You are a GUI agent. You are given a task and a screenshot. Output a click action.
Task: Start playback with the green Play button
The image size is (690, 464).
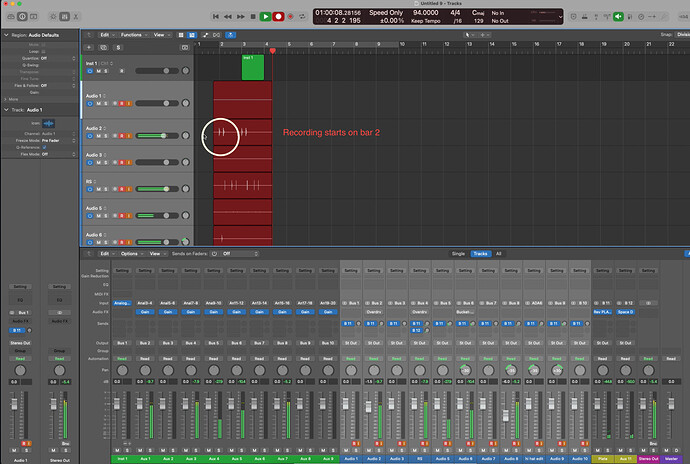coord(265,16)
